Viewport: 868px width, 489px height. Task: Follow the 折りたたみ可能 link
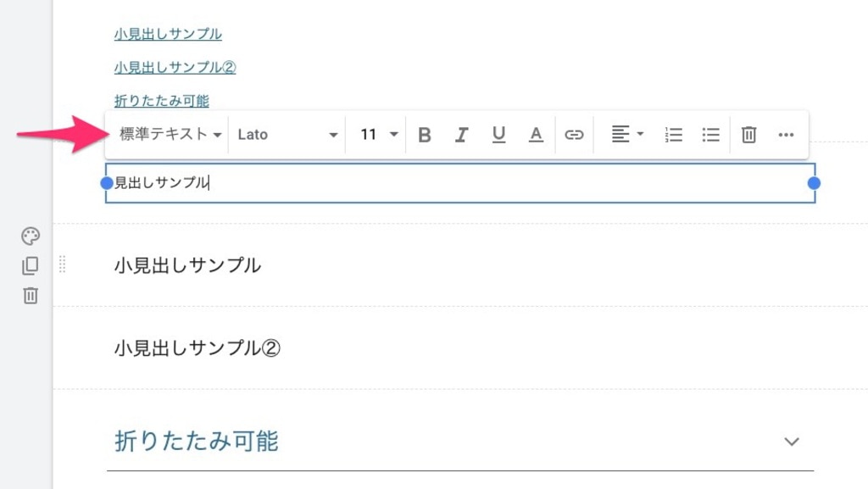162,101
